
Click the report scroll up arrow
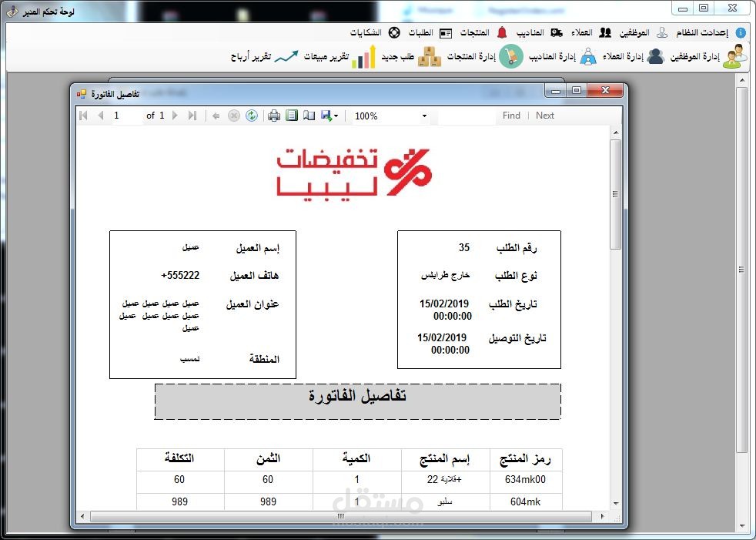pyautogui.click(x=616, y=132)
